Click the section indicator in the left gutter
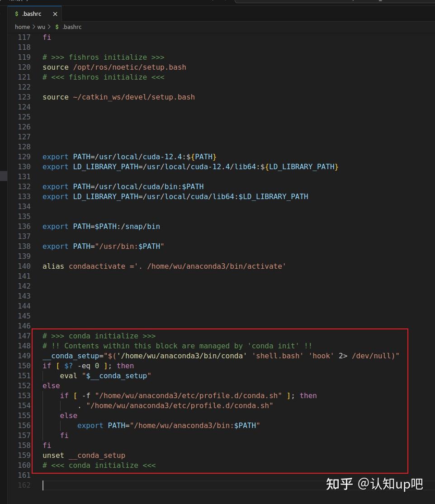 [x=4, y=176]
